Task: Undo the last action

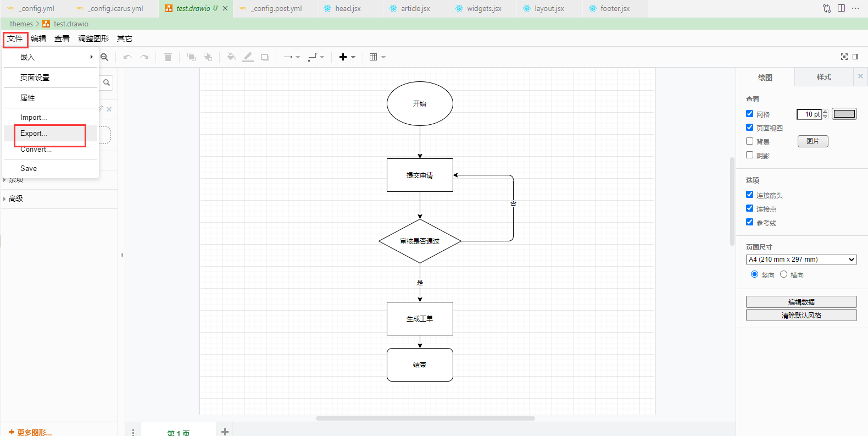Action: click(x=127, y=57)
